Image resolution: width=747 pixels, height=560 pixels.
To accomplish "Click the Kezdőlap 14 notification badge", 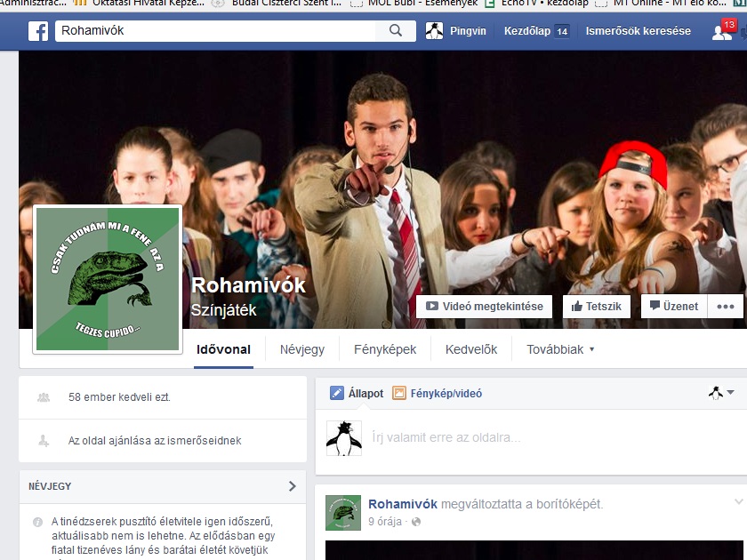I will 562,31.
